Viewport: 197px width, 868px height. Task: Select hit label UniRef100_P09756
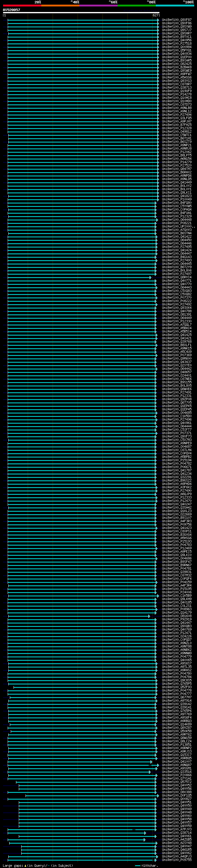point(177,524)
